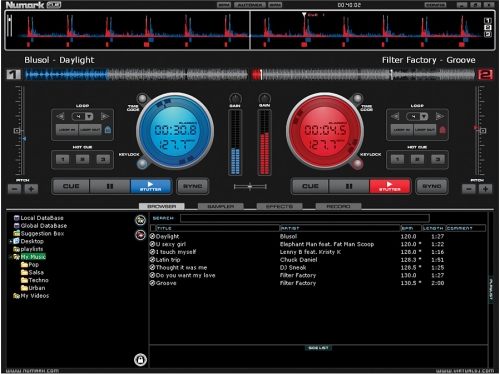
Task: Select the 'Latin trip' track
Action: (168, 260)
